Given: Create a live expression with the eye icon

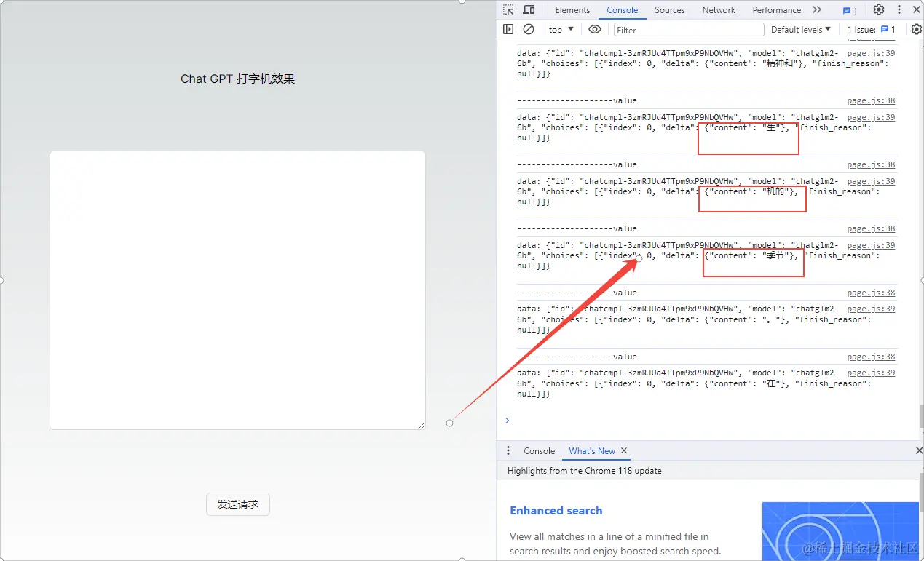Looking at the screenshot, I should [595, 29].
